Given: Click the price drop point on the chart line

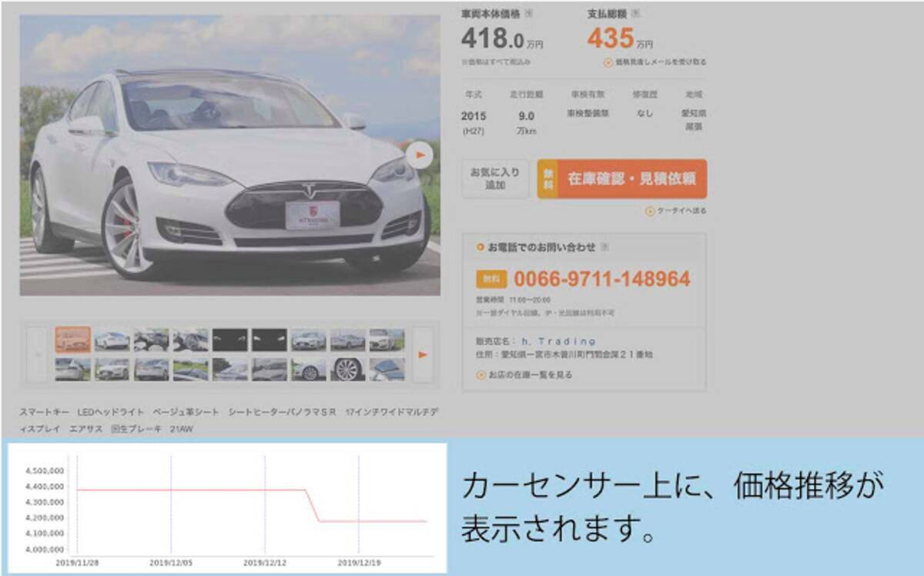Looking at the screenshot, I should 313,505.
